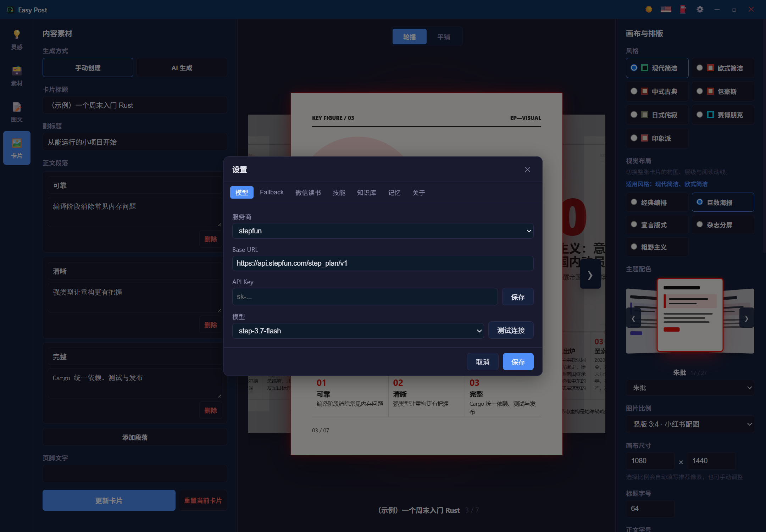Choose the 赛博朋克 style option

coord(723,115)
